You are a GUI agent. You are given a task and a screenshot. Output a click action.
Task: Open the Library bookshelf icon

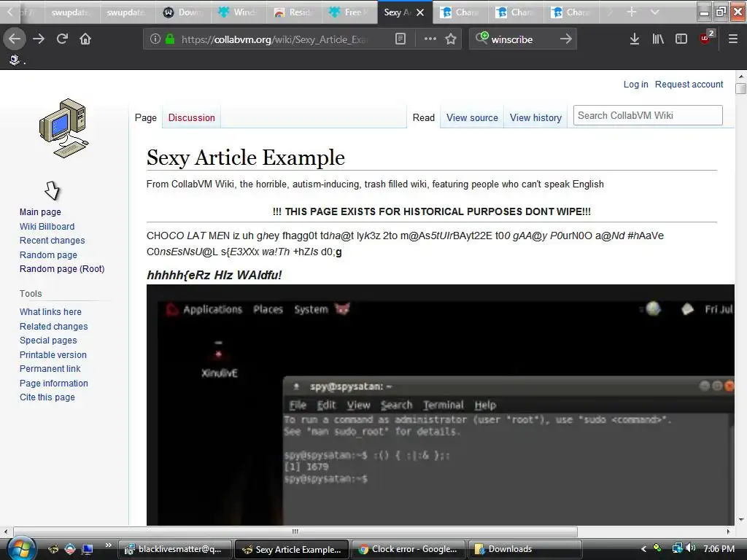pyautogui.click(x=658, y=39)
